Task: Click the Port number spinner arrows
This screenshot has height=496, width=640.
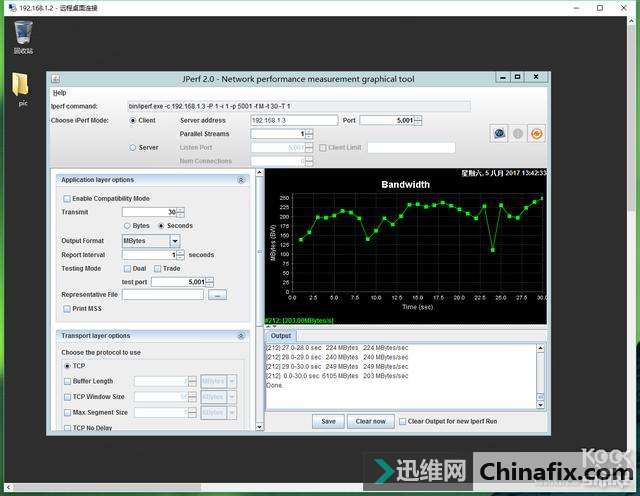Action: point(418,120)
